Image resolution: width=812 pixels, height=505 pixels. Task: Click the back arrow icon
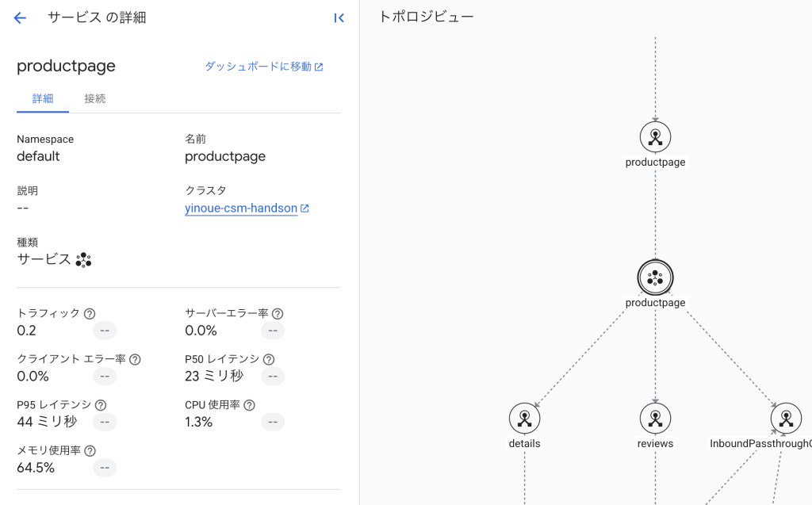(x=20, y=18)
